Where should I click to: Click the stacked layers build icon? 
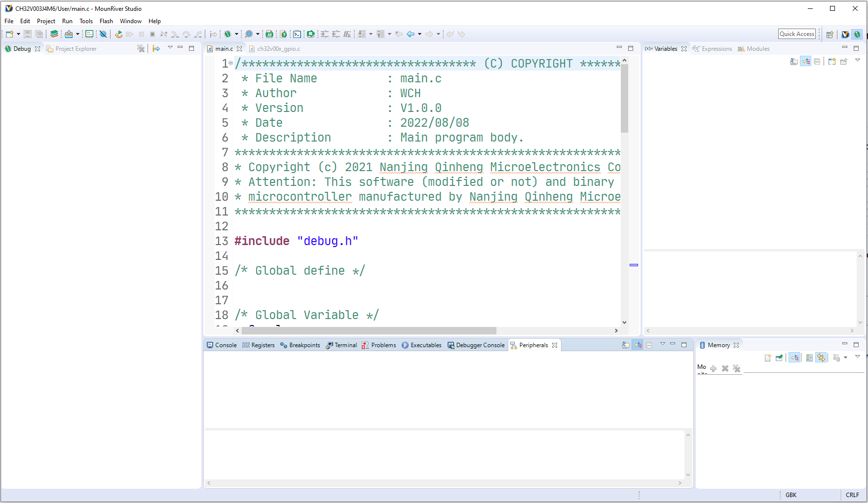[54, 34]
